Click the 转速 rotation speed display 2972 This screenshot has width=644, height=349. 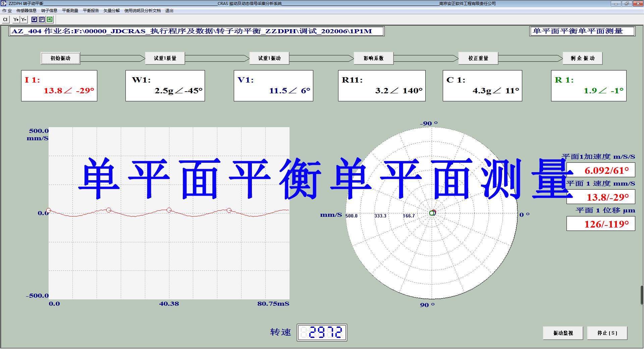point(322,333)
